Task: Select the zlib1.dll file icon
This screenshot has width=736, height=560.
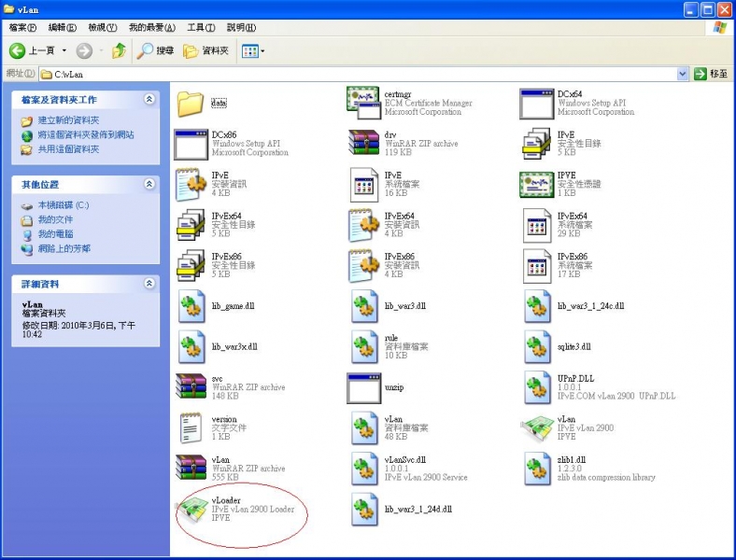Action: click(x=537, y=469)
